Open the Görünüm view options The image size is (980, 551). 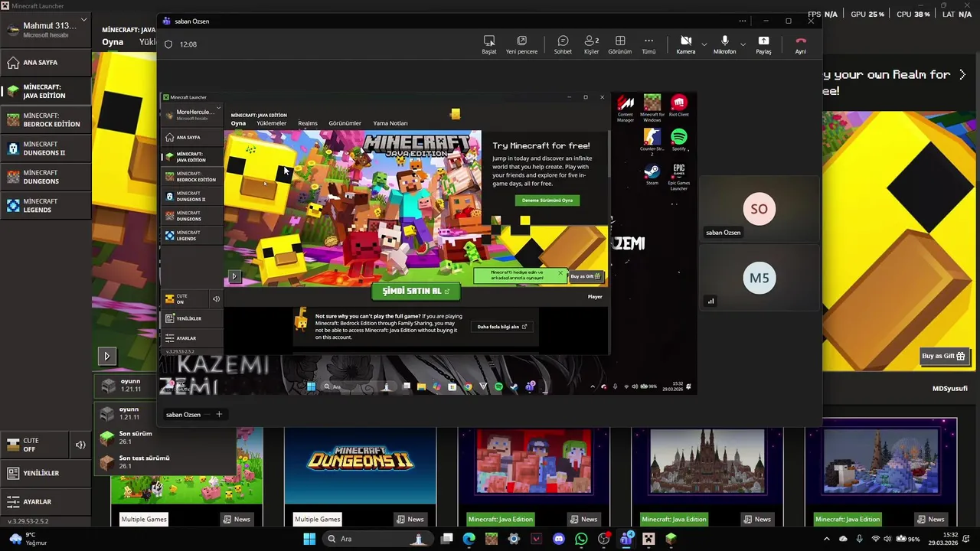click(x=619, y=44)
